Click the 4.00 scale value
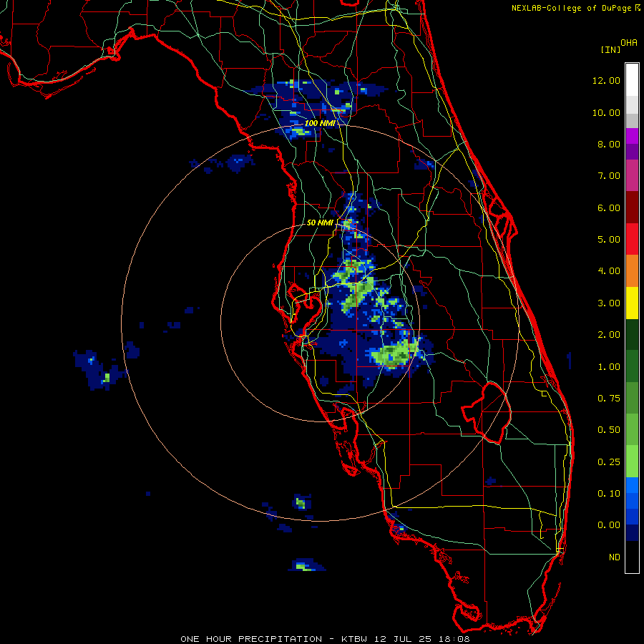 (x=609, y=271)
